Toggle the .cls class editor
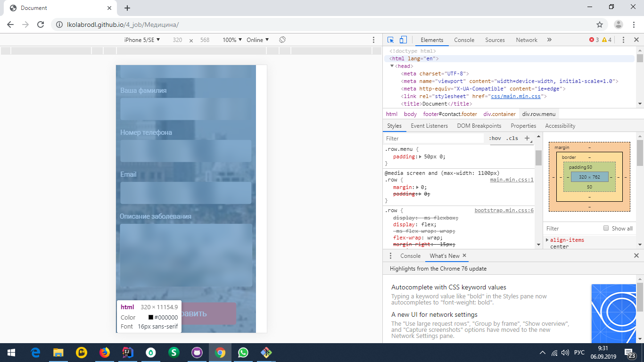 pos(512,139)
